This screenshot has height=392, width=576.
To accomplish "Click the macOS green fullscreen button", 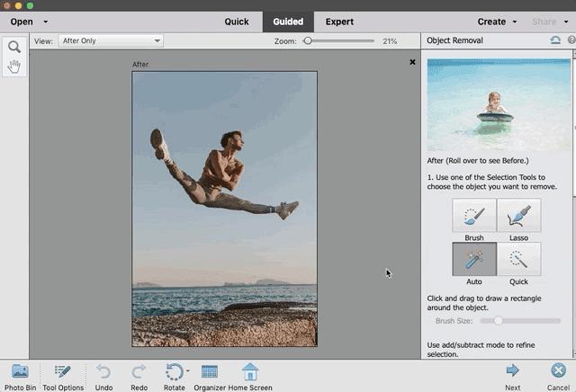I will (30, 5).
